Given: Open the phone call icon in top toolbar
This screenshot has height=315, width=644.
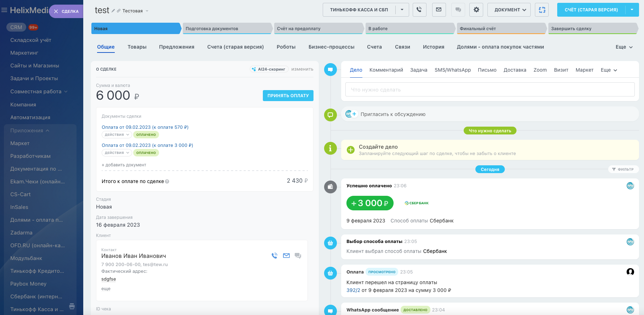Looking at the screenshot, I should click(x=419, y=10).
